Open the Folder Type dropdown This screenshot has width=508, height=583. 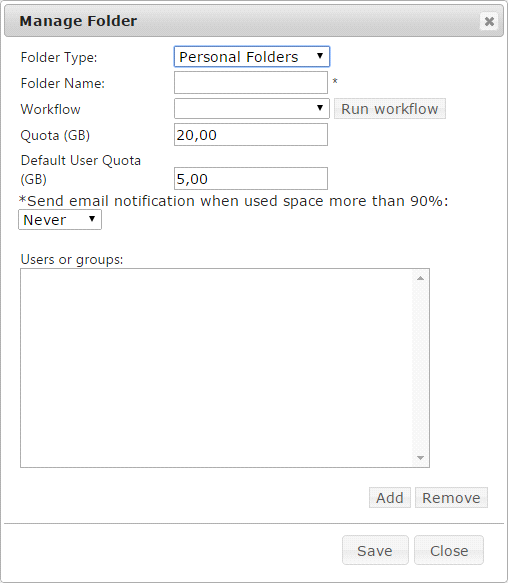point(252,57)
